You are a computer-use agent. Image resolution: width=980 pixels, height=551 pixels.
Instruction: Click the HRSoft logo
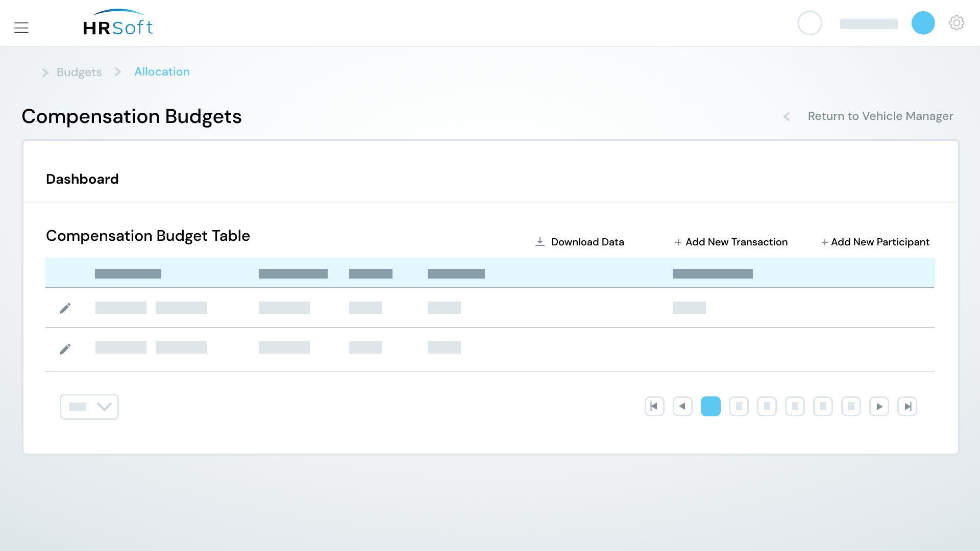(x=118, y=23)
